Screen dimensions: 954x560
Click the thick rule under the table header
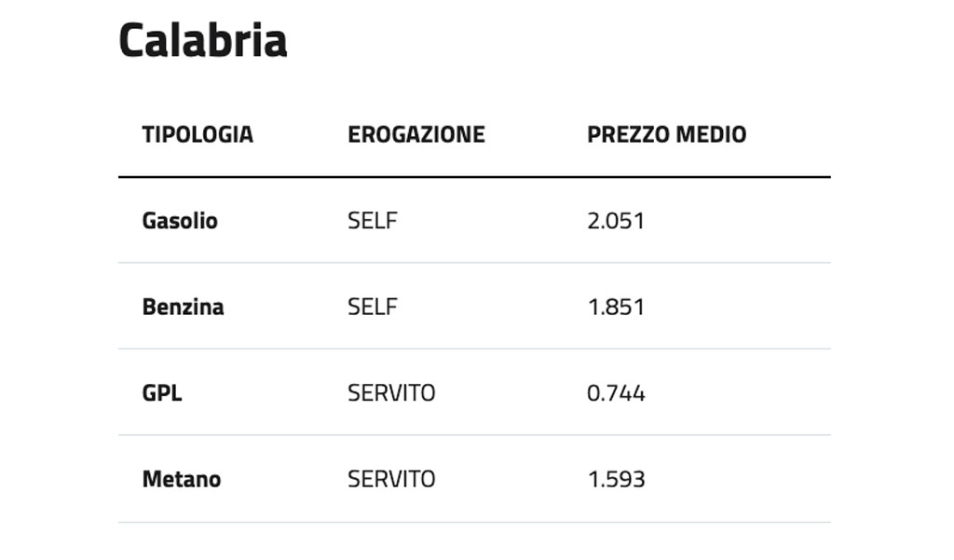point(474,176)
